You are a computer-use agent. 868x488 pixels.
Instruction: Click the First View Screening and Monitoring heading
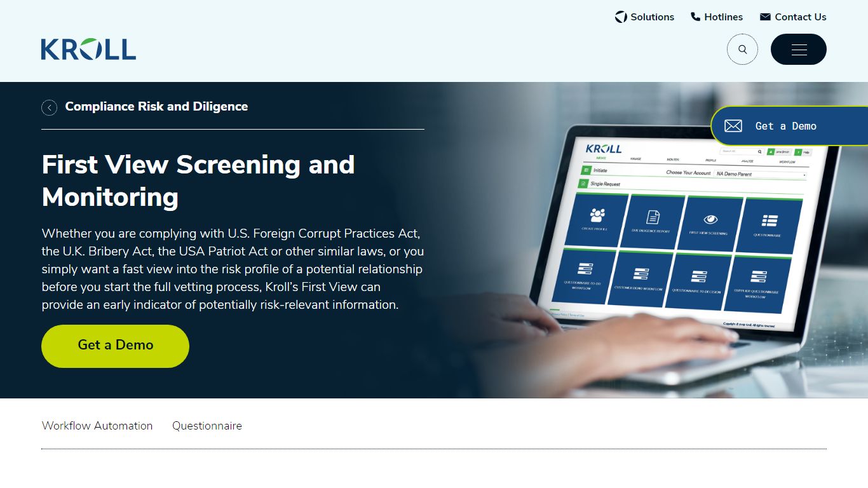[x=198, y=180]
